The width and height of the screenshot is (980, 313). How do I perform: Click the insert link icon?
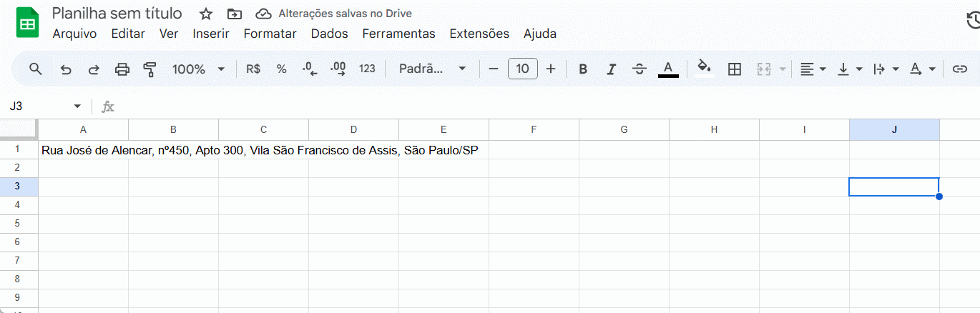pos(959,69)
